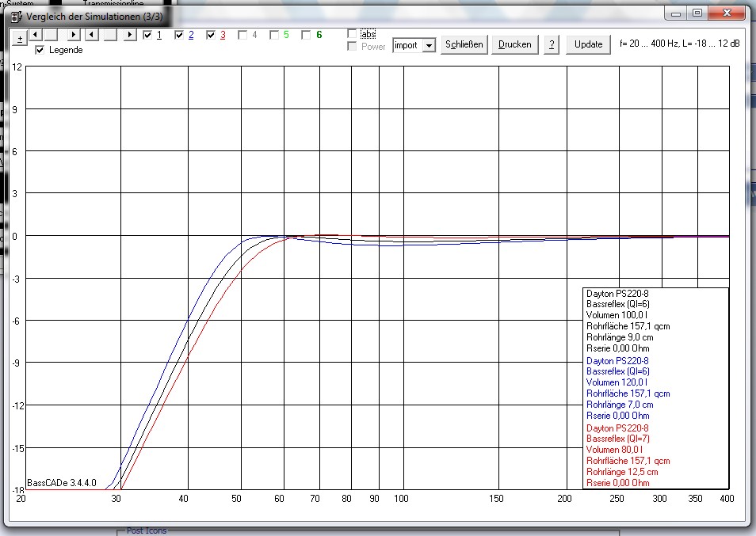This screenshot has height=536, width=756.
Task: Click the black 'Bassreflex (Ql=6)' legend entry
Action: [618, 304]
